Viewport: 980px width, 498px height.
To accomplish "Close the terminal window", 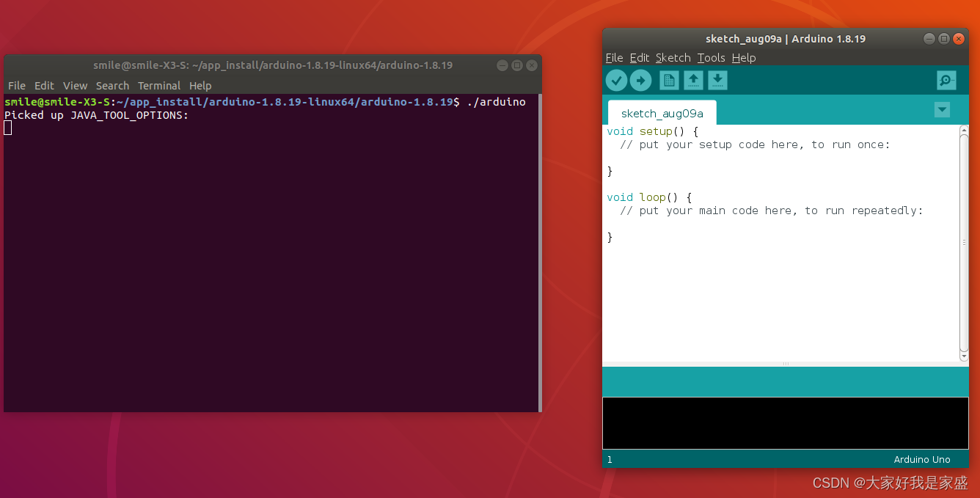I will (532, 65).
